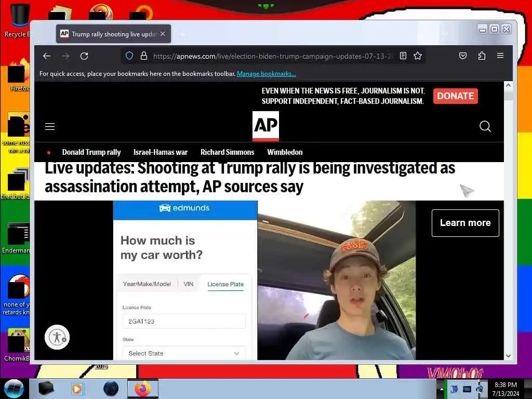Screen dimensions: 532x399
Task: Click the forward navigation arrow
Action: pyautogui.click(x=65, y=56)
